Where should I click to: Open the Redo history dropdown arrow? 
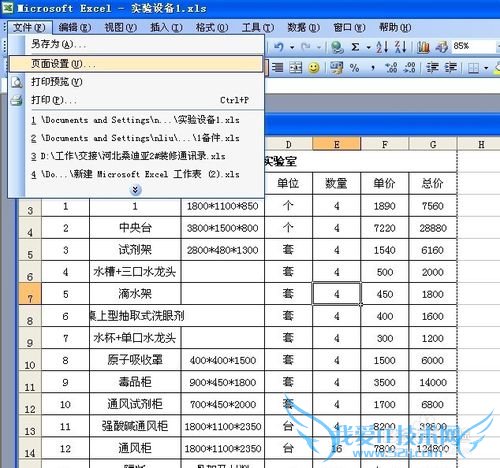319,47
